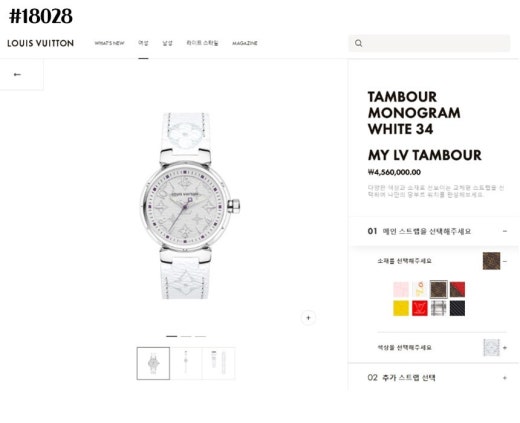Collapse section 01 main strap selection
520x423 pixels.
[505, 231]
